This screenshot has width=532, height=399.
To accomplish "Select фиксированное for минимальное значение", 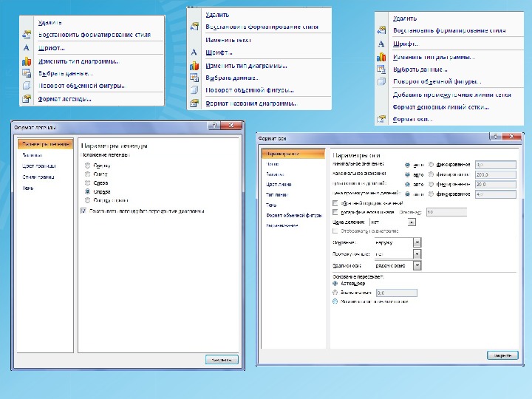I will (x=431, y=165).
